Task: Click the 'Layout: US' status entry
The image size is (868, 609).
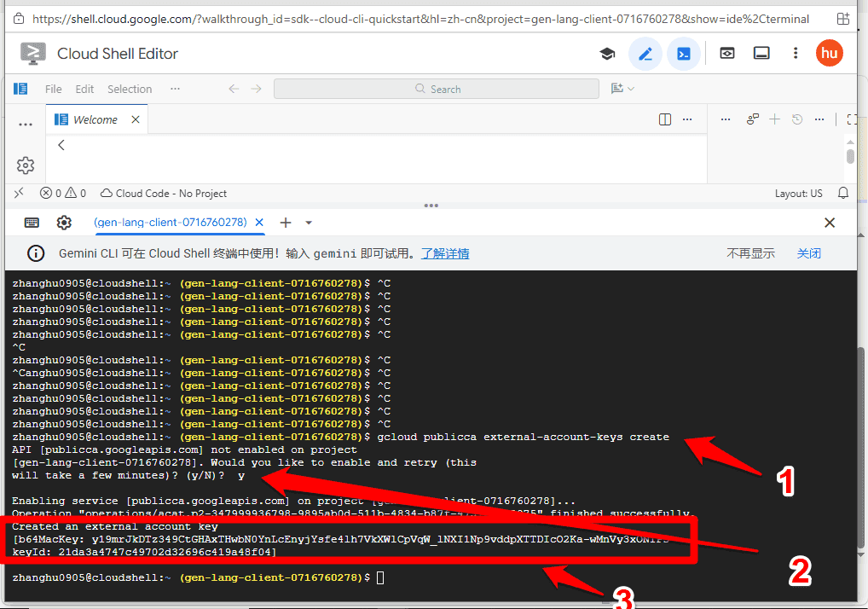Action: (x=798, y=194)
